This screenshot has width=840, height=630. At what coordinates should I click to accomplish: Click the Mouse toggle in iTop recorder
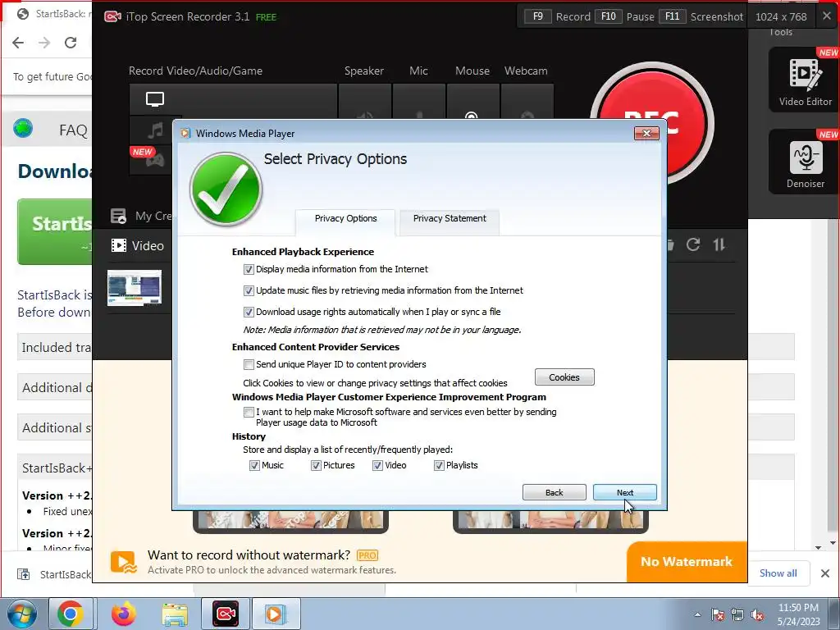pyautogui.click(x=472, y=102)
